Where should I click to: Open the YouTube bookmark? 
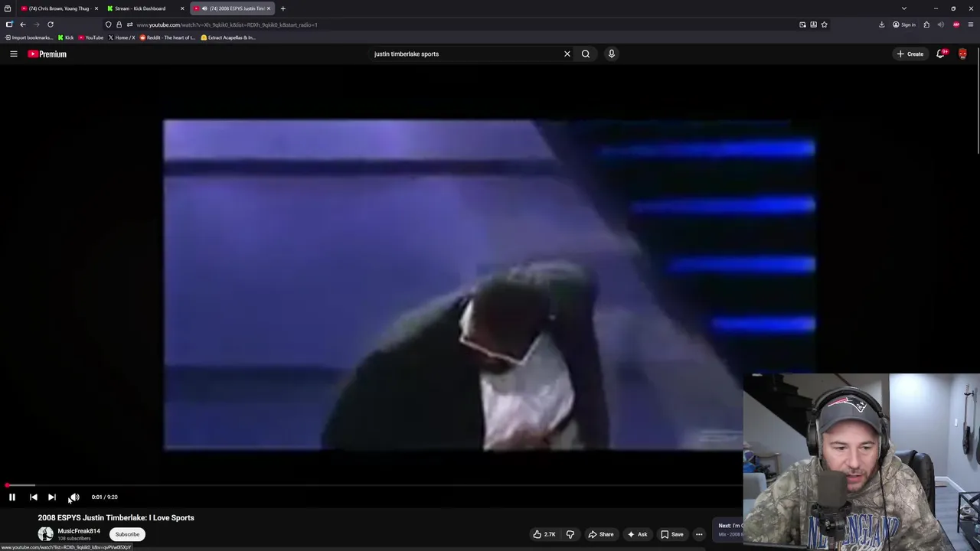coord(90,37)
